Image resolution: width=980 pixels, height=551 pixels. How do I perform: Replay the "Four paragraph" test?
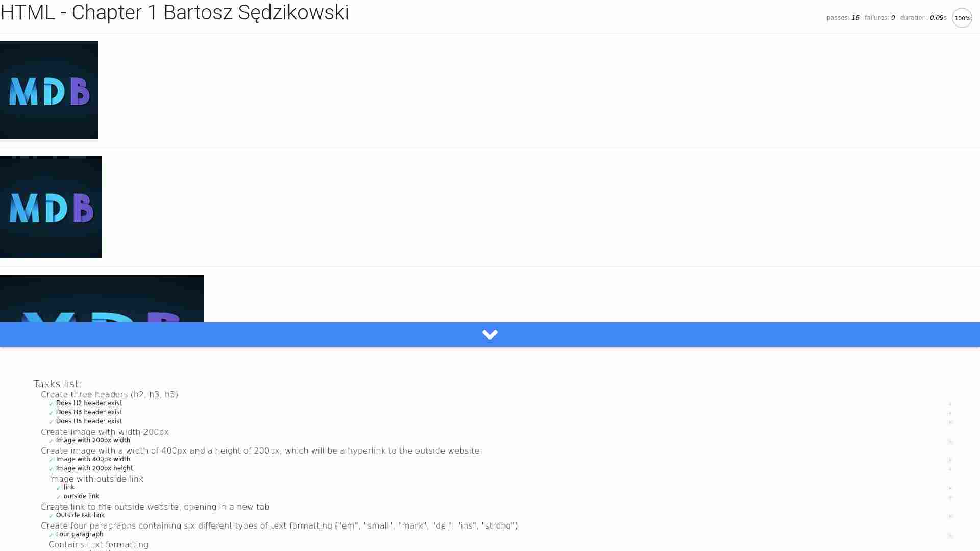click(x=950, y=535)
